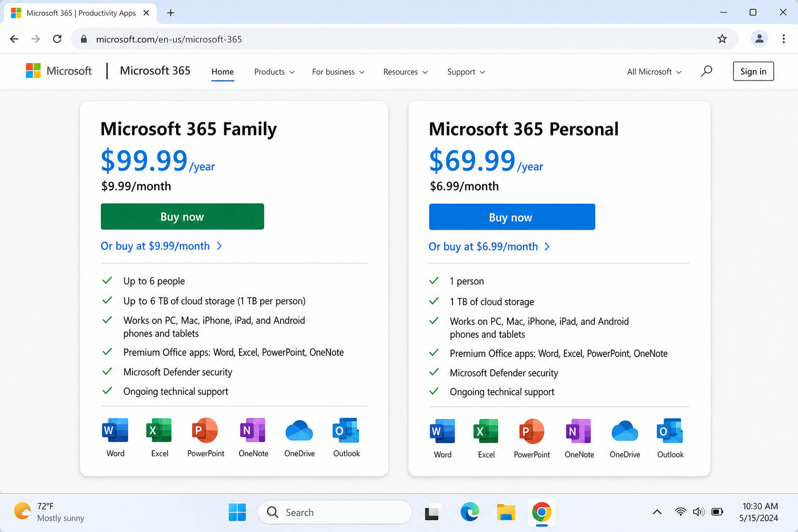Image resolution: width=798 pixels, height=532 pixels.
Task: Click the Word icon in Personal plan
Action: point(443,431)
